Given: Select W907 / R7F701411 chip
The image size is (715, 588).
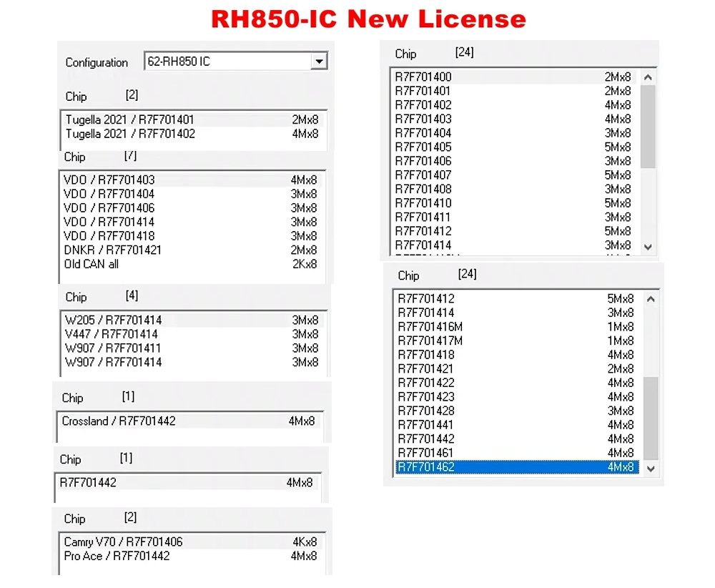Looking at the screenshot, I should click(113, 348).
